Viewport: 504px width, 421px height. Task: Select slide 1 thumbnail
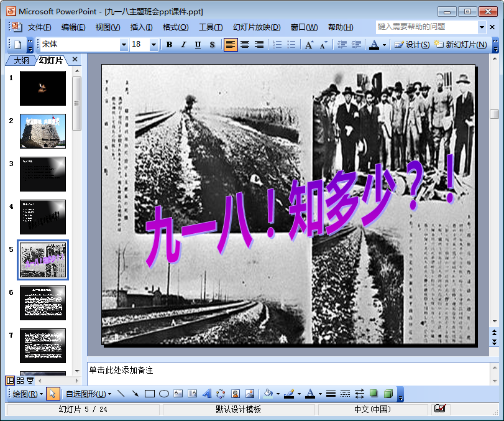click(43, 88)
